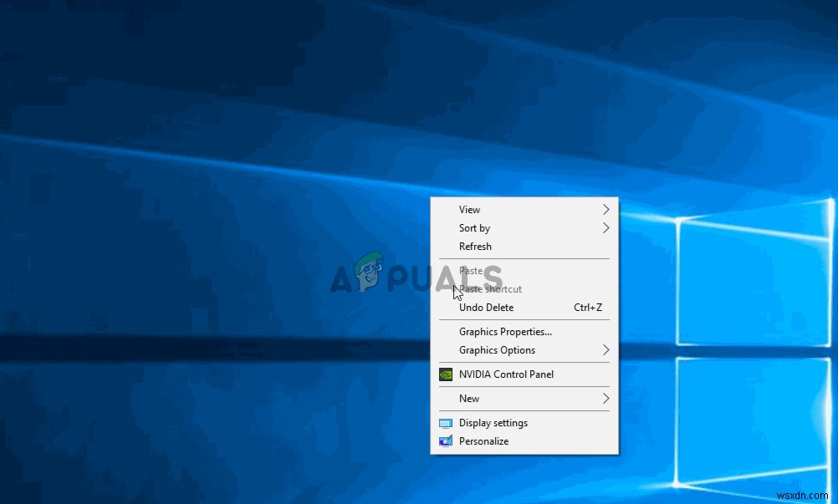The width and height of the screenshot is (838, 504).
Task: Select Refresh from the context menu
Action: (x=475, y=246)
